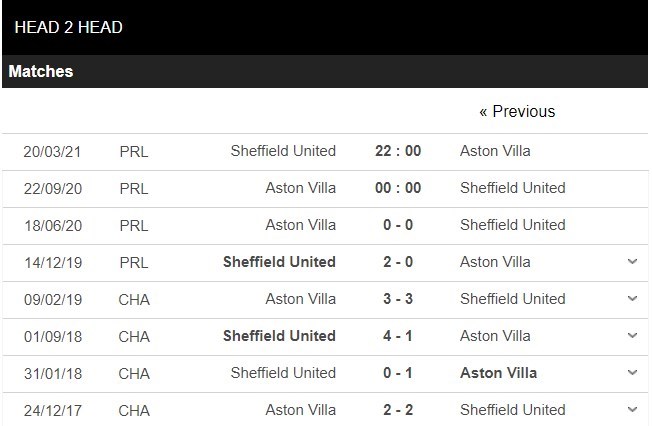Select the Matches tab header
This screenshot has height=426, width=652.
click(x=41, y=72)
